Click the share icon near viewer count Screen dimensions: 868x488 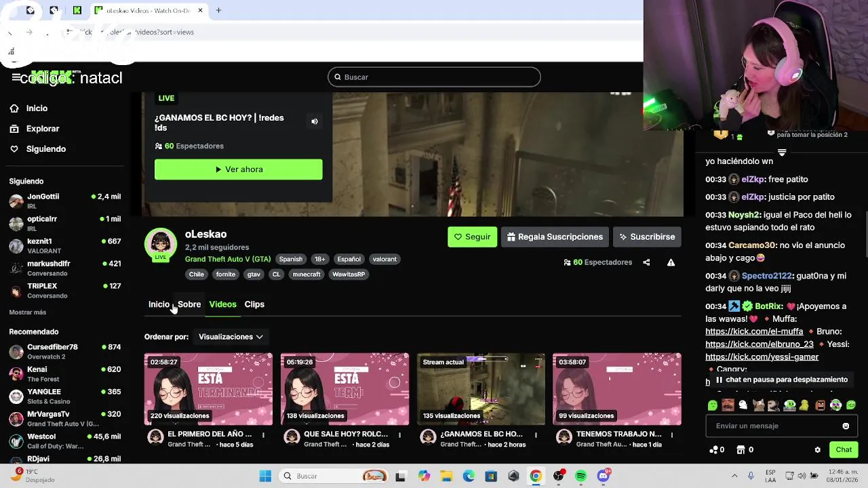(x=646, y=262)
